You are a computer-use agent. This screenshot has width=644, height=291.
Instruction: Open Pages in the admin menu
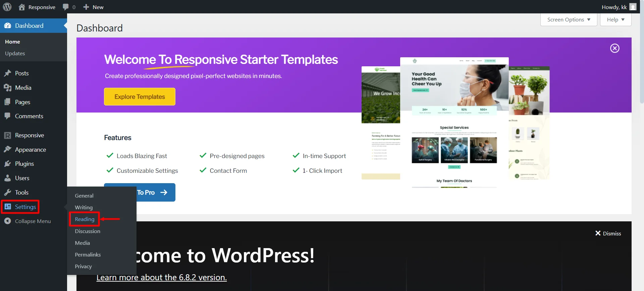[x=22, y=102]
